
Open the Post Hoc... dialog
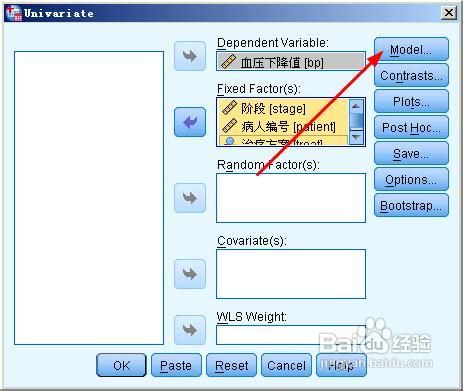tap(411, 128)
